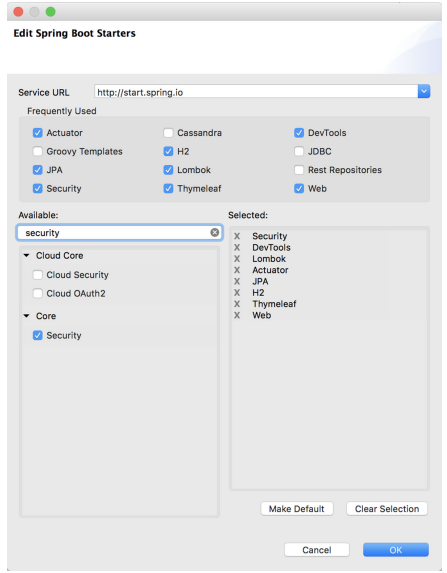
Task: Confirm with the OK button
Action: (x=396, y=550)
